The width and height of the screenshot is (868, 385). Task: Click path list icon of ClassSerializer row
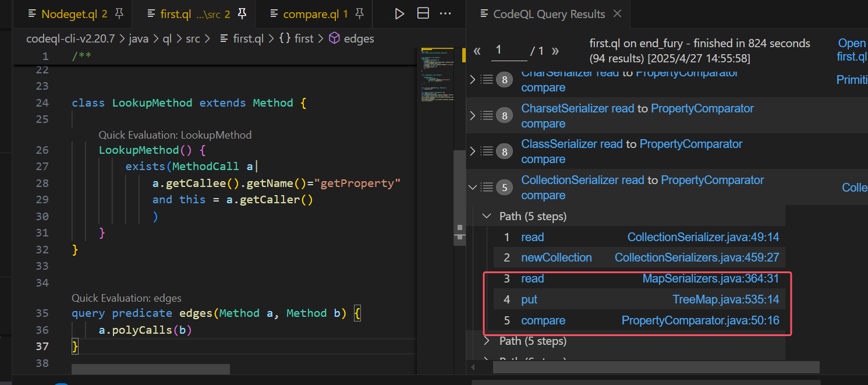487,151
